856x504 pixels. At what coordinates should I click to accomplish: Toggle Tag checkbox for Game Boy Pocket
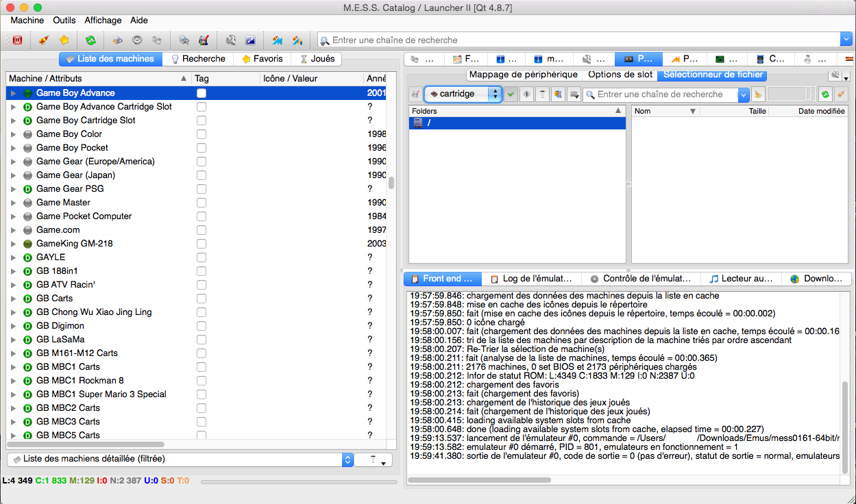201,148
